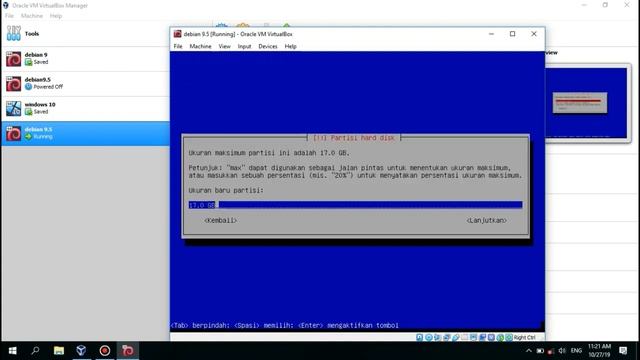The image size is (640, 360).
Task: Click the <Lanjutkan> button in installer
Action: pyautogui.click(x=487, y=220)
